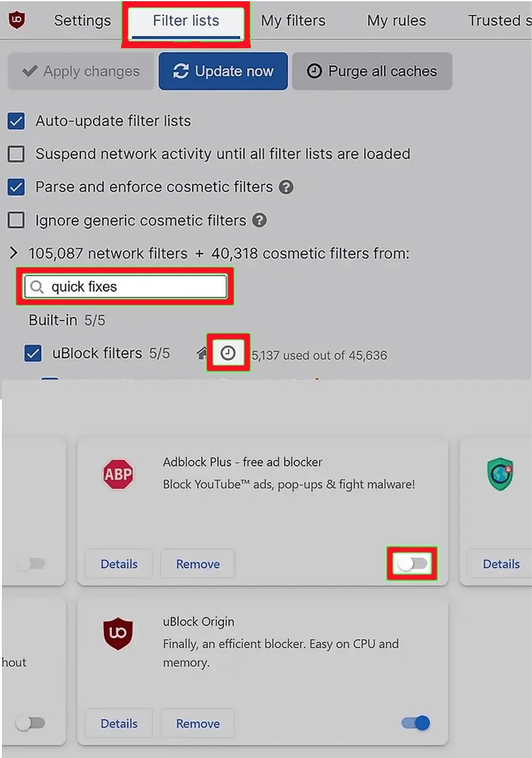This screenshot has width=532, height=758.
Task: Switch to the Filter lists tab
Action: (x=186, y=20)
